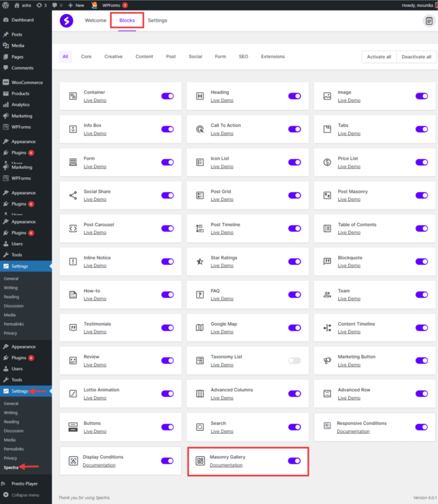Image resolution: width=438 pixels, height=504 pixels.
Task: Click the Marketing Button megaphone icon
Action: click(x=327, y=361)
